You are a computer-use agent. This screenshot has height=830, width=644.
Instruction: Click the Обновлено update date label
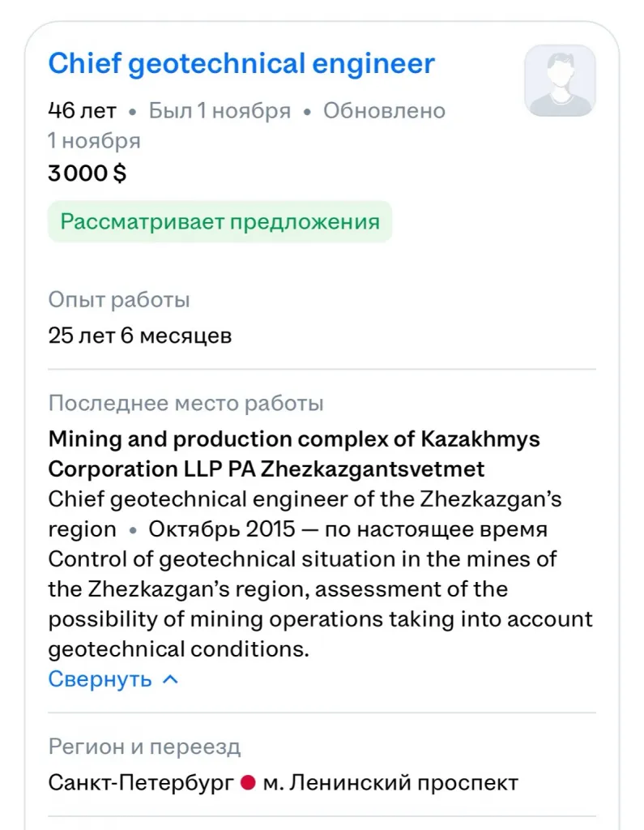pyautogui.click(x=384, y=111)
